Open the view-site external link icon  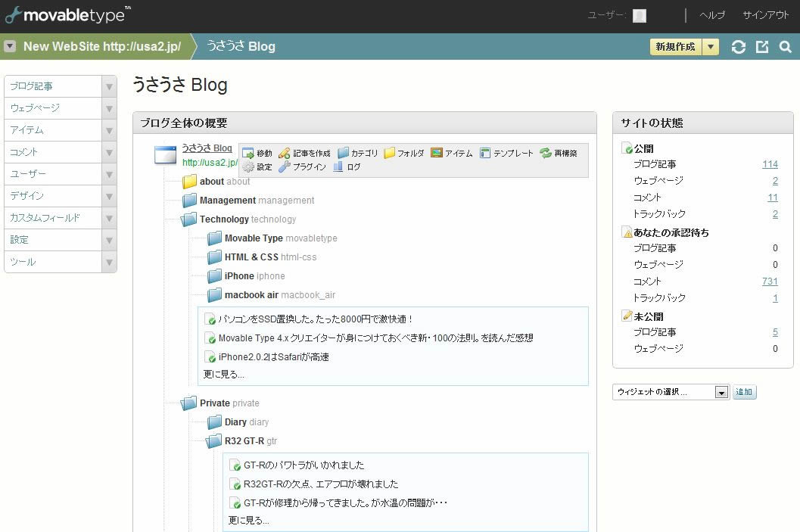pos(762,47)
